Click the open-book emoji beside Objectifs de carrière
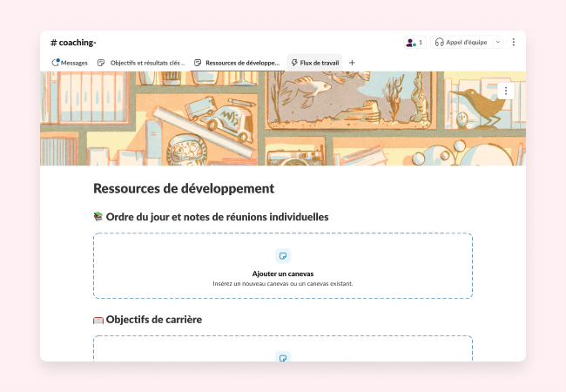The image size is (566, 392). pos(98,320)
